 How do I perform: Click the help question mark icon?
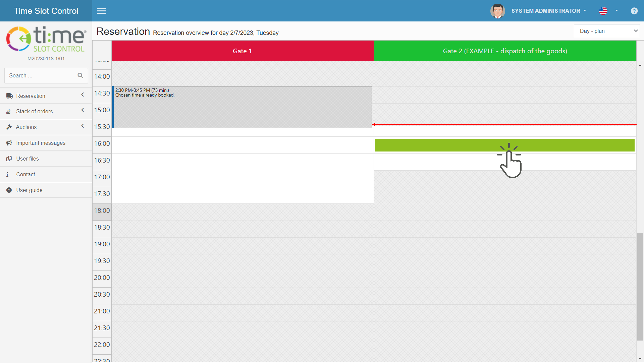(634, 11)
